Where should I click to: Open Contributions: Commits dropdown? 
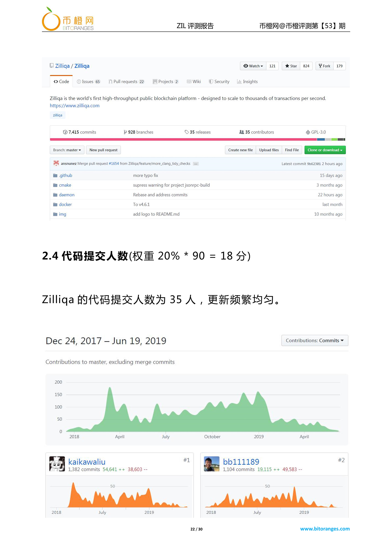(x=315, y=340)
